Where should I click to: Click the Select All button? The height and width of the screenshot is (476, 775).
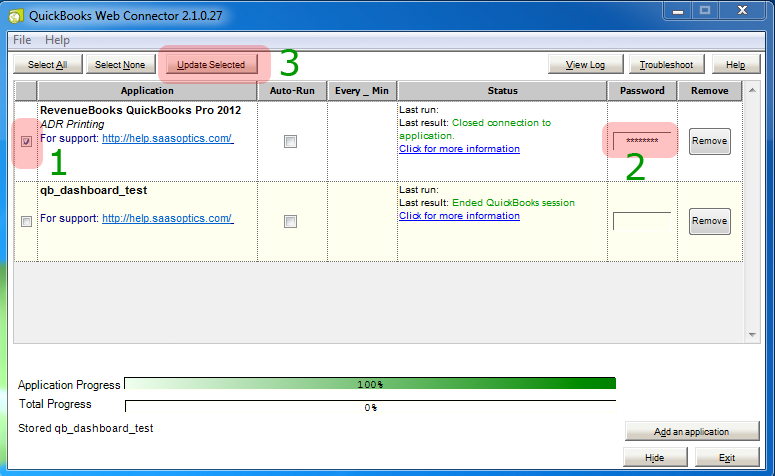(47, 65)
